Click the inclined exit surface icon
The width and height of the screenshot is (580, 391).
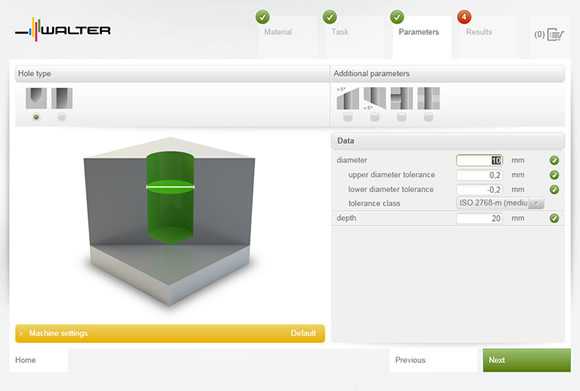(x=375, y=98)
